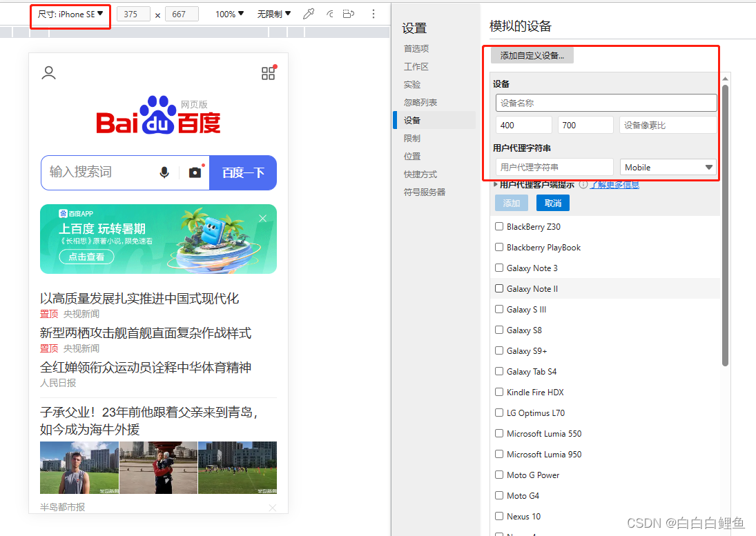
Task: Tap the camera image search icon
Action: tap(195, 172)
